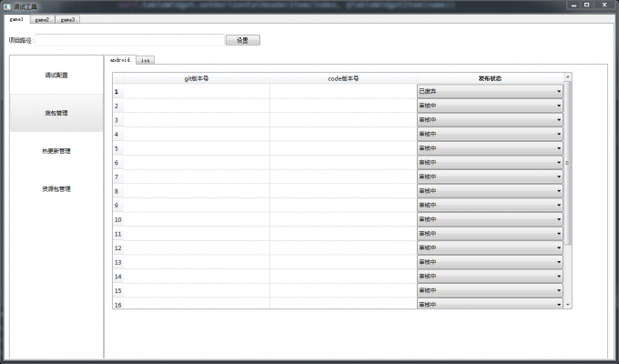
Task: Go to 资源包管理 in the sidebar
Action: coord(56,188)
